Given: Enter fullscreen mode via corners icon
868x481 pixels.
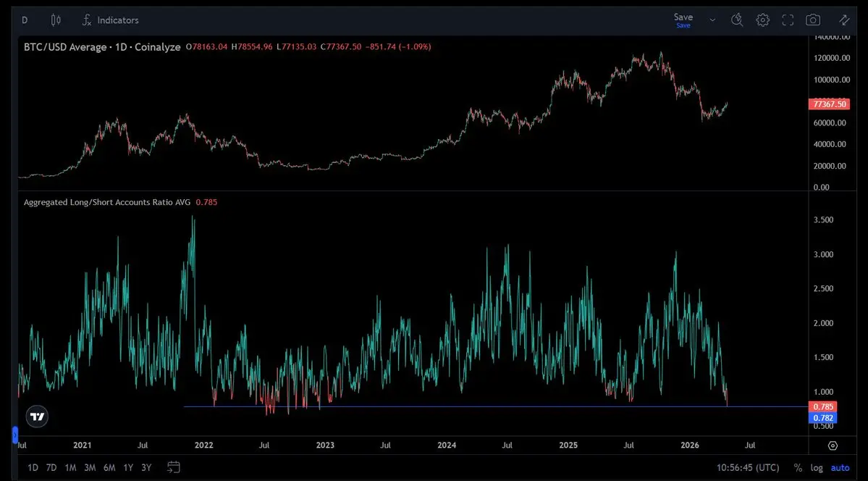Looking at the screenshot, I should [788, 20].
